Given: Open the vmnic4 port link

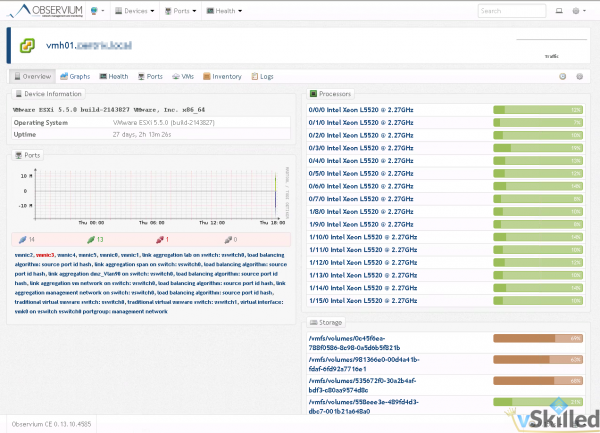Looking at the screenshot, I should click(x=67, y=255).
